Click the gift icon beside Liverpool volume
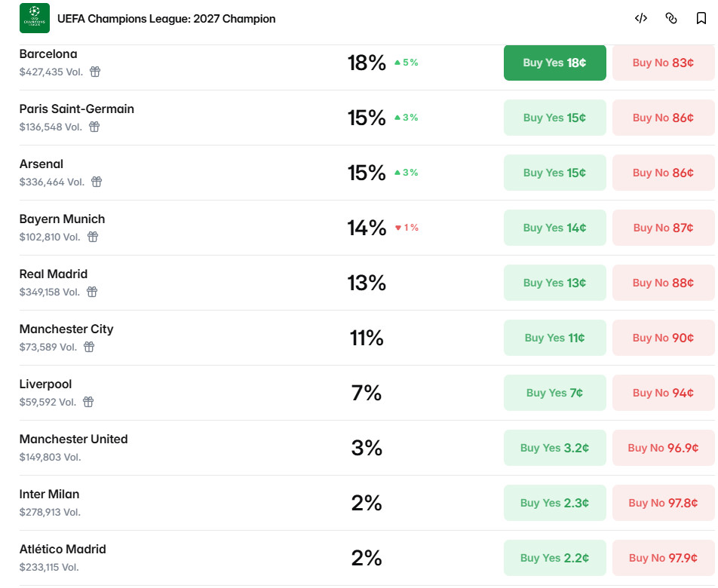This screenshot has height=588, width=718. (x=88, y=402)
